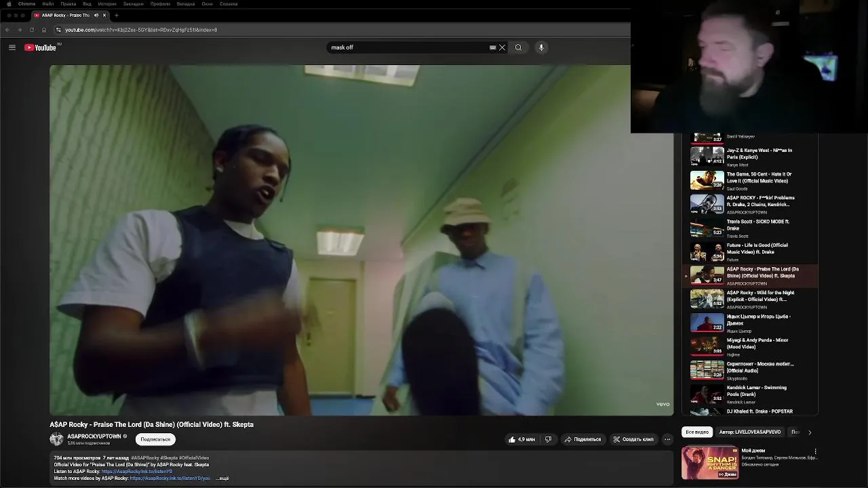Play Jay-Z & Kanye West Paris playlist item
868x488 pixels.
click(750, 157)
